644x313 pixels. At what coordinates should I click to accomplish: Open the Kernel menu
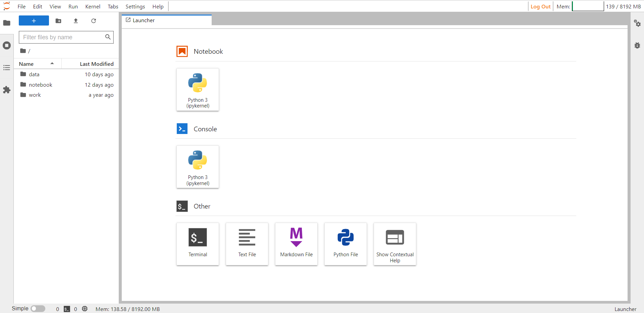pyautogui.click(x=93, y=6)
